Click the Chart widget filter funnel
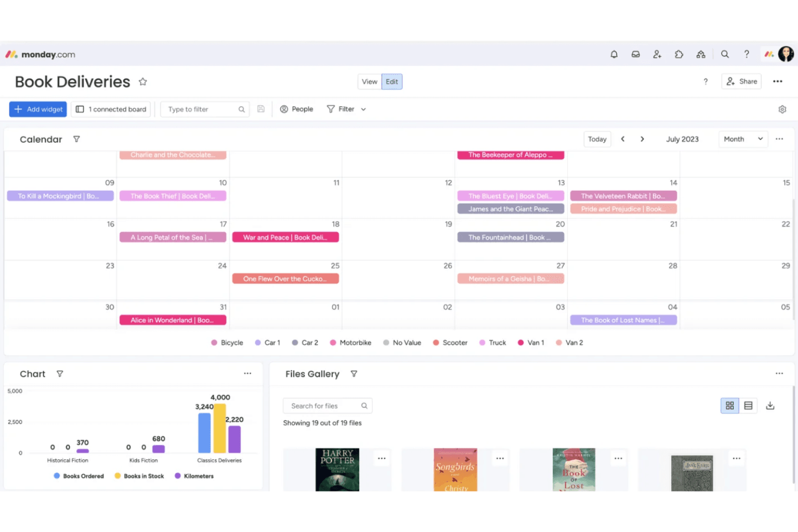Image resolution: width=798 pixels, height=532 pixels. (60, 374)
